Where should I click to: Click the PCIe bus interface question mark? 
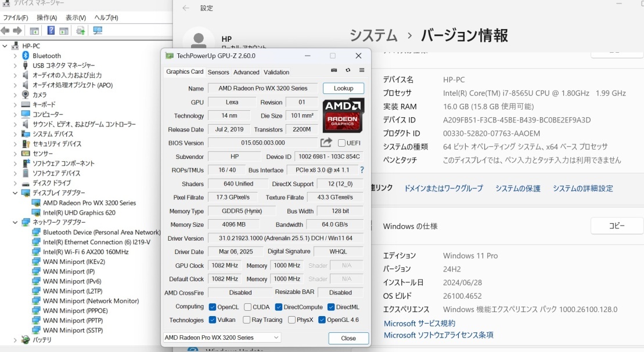coord(362,170)
